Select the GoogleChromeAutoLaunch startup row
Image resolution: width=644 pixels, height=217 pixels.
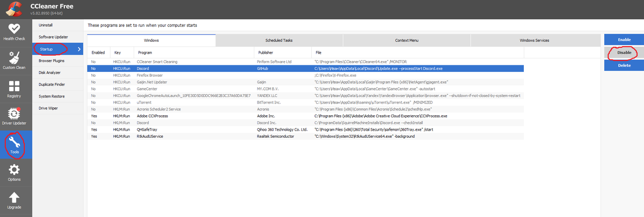point(305,95)
